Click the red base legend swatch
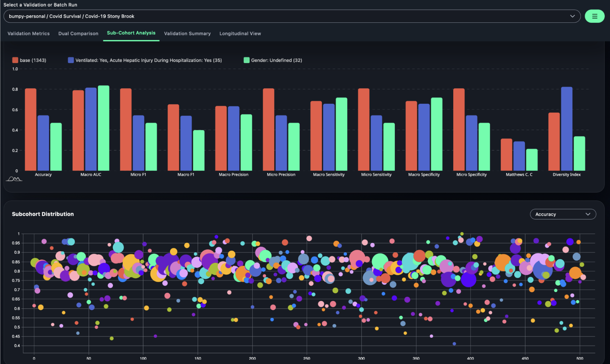Image resolution: width=610 pixels, height=364 pixels. pos(15,60)
